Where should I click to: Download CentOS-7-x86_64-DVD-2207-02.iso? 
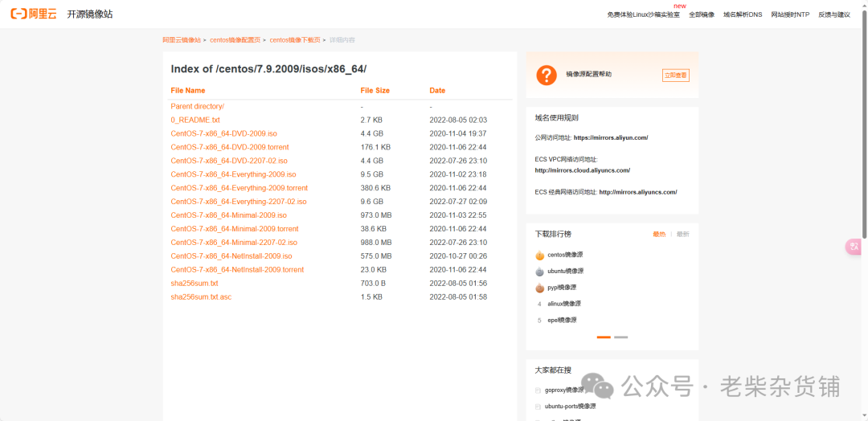pyautogui.click(x=229, y=161)
